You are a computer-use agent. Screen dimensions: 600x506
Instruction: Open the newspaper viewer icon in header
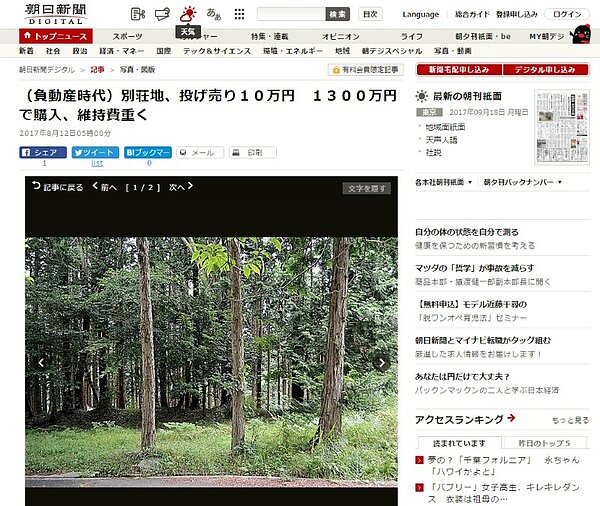(x=138, y=14)
